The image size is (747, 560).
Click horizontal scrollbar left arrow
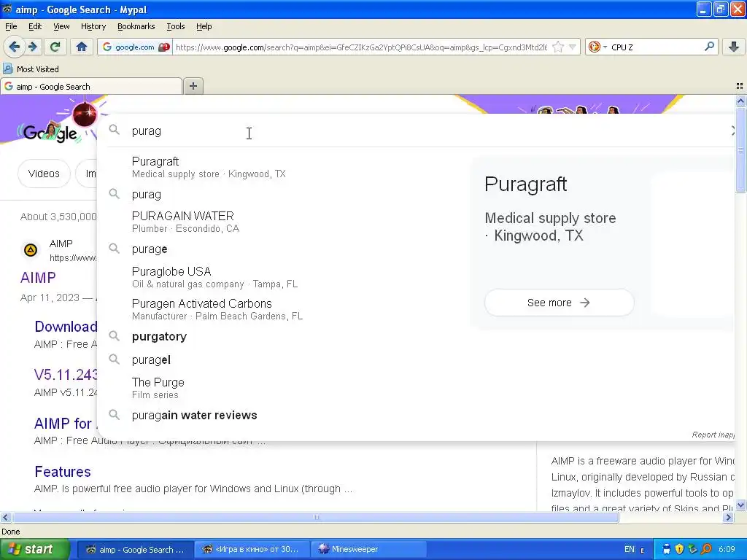(x=5, y=517)
